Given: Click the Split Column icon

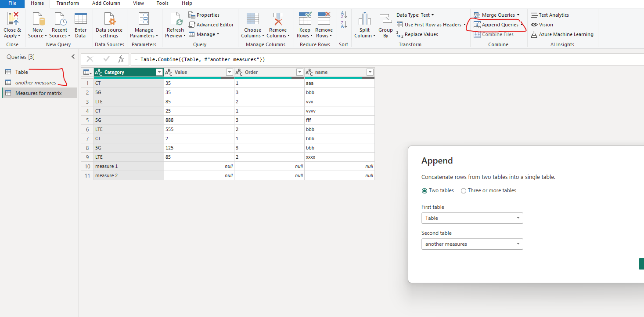Looking at the screenshot, I should [364, 19].
